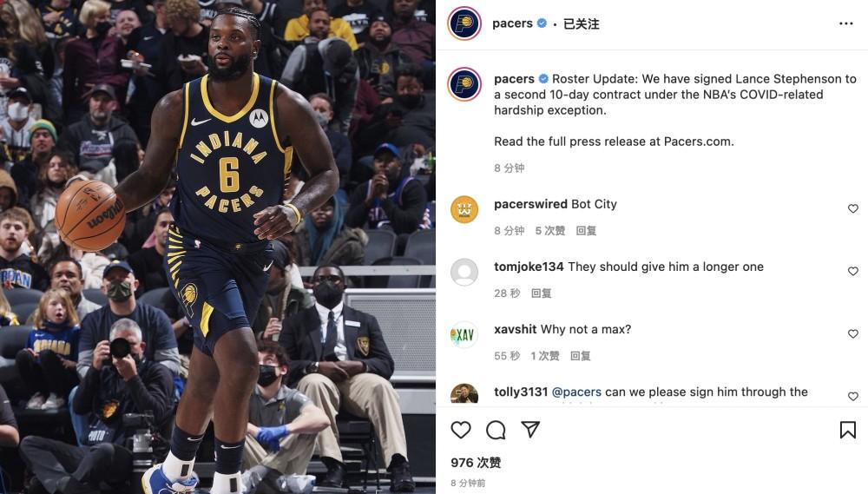The width and height of the screenshot is (868, 494).
Task: Like xavshit's Why not a max comment
Action: [x=853, y=333]
